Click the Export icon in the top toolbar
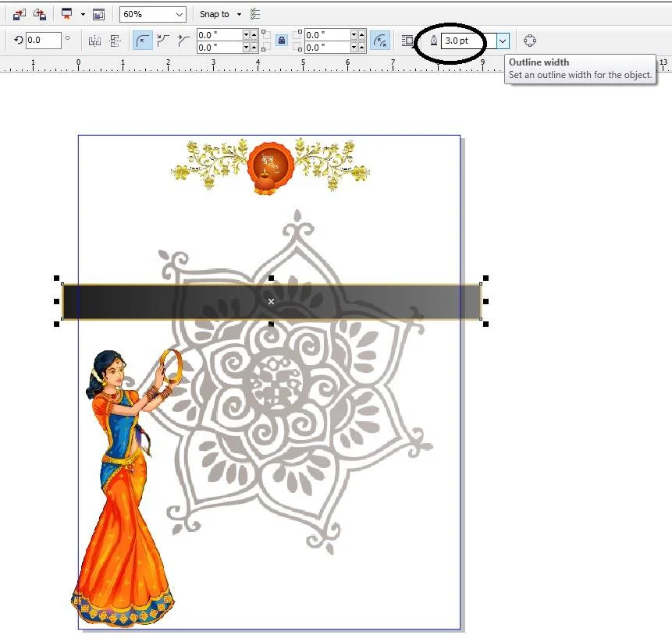 tap(40, 14)
